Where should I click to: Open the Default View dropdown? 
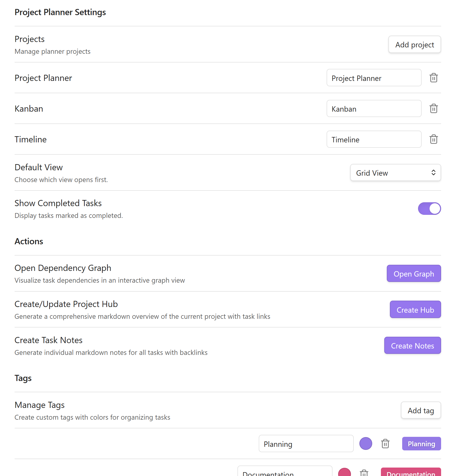pyautogui.click(x=396, y=173)
